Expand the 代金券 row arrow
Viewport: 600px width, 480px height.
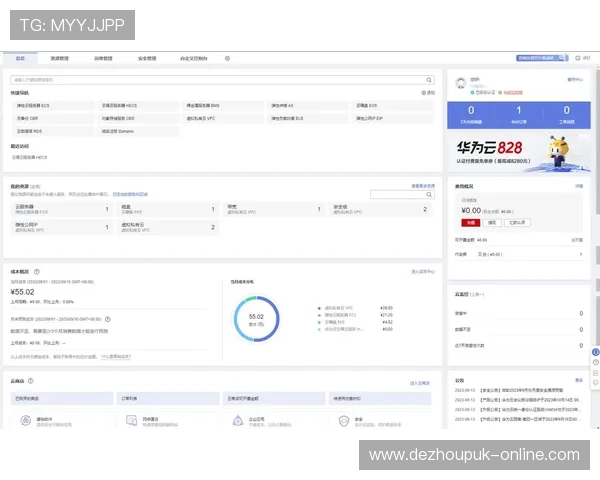[x=579, y=253]
